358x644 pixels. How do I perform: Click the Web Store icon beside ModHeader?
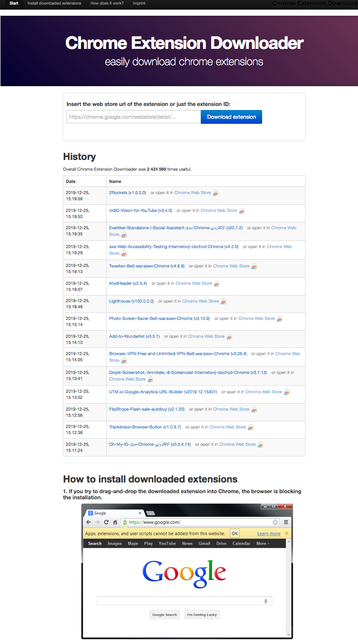pyautogui.click(x=217, y=284)
